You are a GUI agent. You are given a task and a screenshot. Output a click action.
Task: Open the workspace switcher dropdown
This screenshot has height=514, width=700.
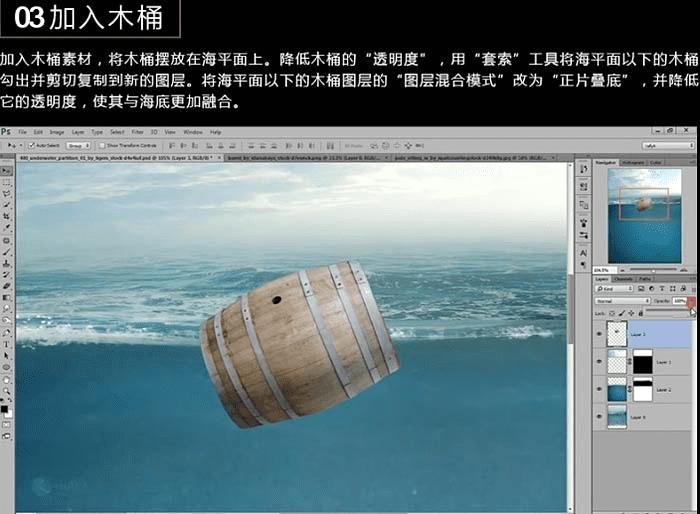click(668, 146)
